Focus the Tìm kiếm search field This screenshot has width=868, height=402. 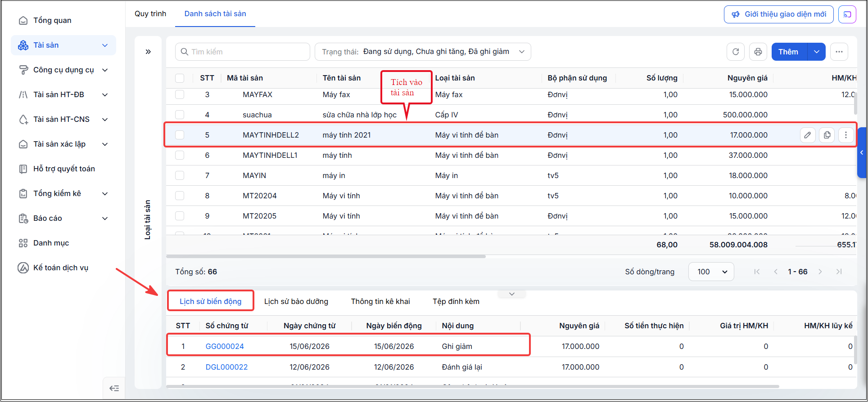tap(243, 52)
